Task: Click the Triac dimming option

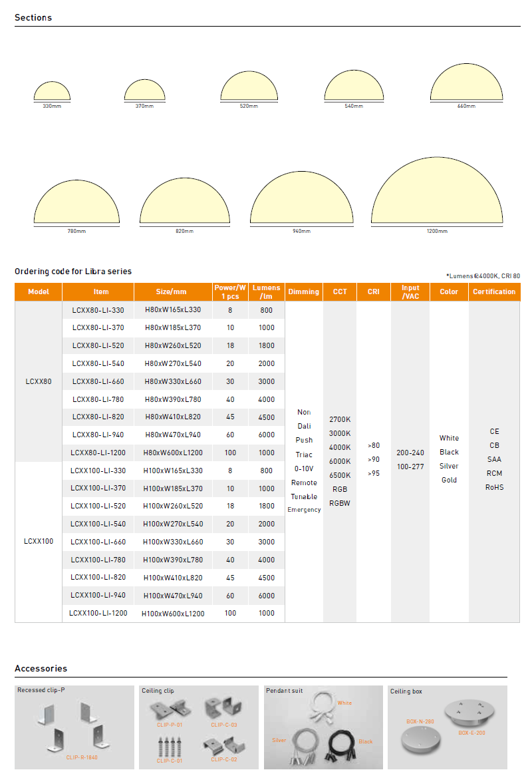Action: point(304,455)
